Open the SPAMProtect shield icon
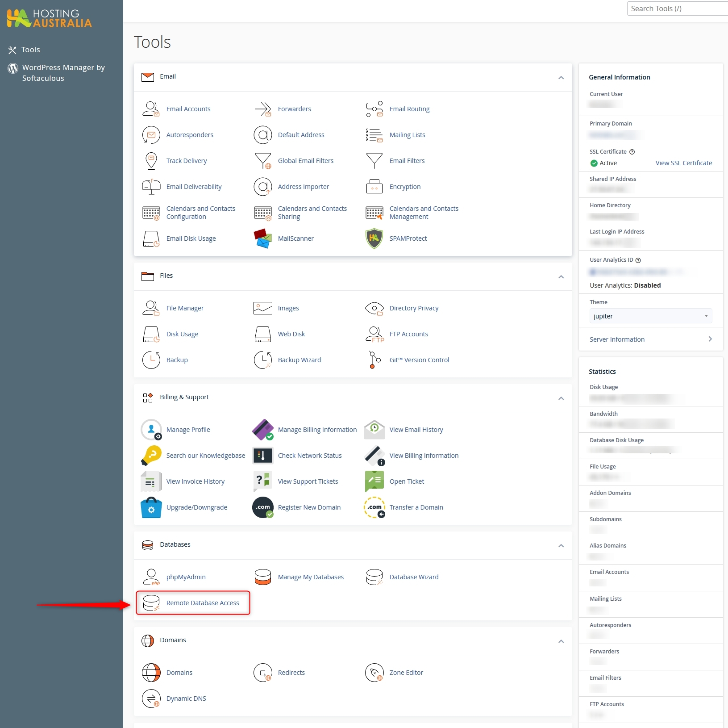Viewport: 728px width, 728px height. [374, 238]
